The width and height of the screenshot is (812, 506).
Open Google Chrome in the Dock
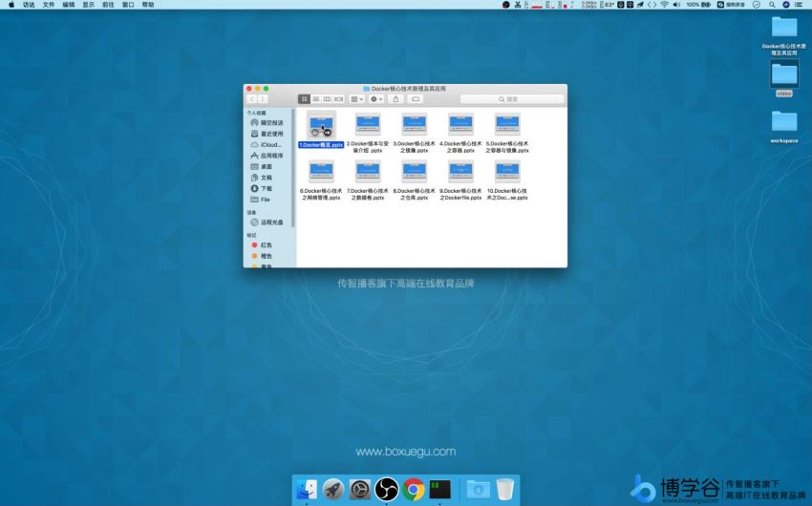(414, 489)
